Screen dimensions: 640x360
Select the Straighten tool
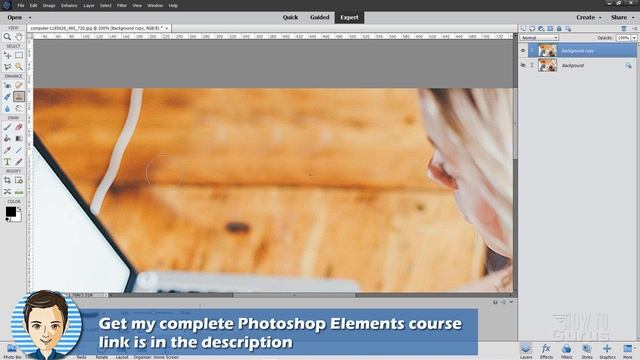[x=19, y=192]
